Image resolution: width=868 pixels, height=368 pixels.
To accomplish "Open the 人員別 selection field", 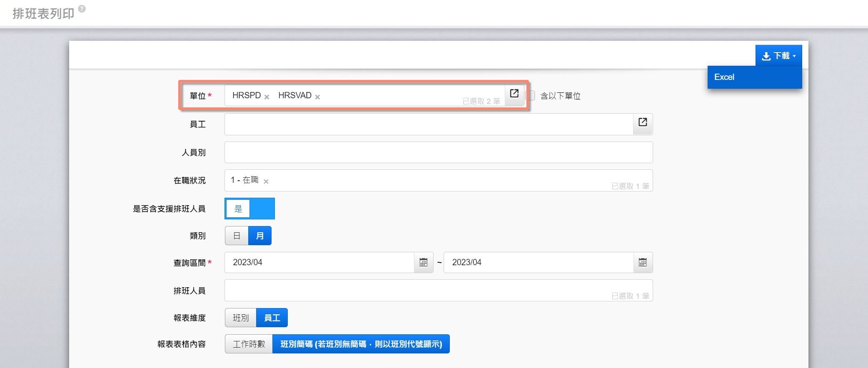I will [438, 152].
